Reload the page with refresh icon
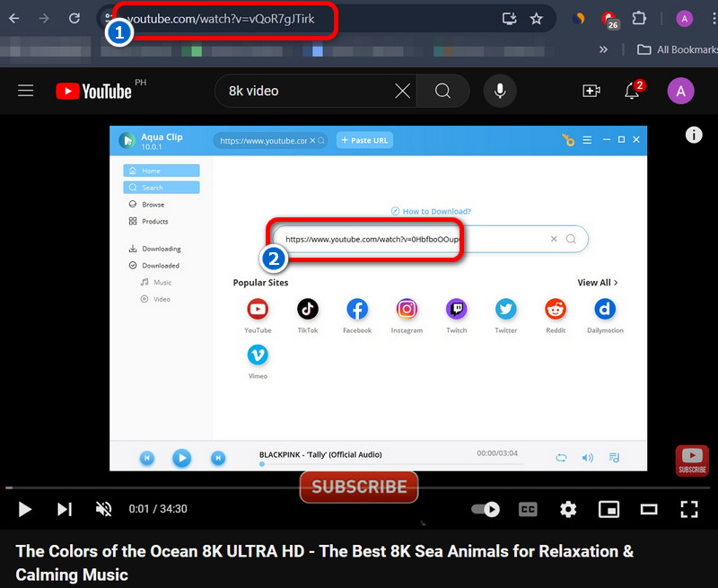This screenshot has height=588, width=718. (x=74, y=18)
